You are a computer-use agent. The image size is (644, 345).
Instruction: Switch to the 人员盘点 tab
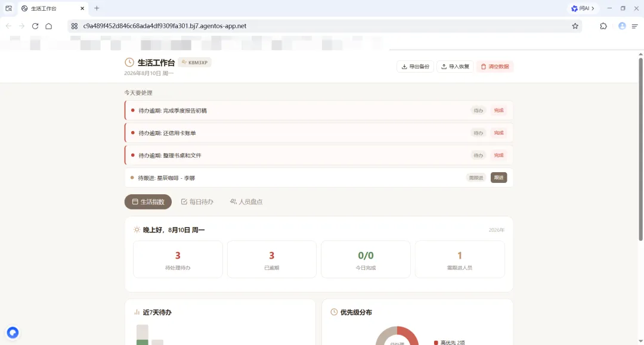coord(246,202)
